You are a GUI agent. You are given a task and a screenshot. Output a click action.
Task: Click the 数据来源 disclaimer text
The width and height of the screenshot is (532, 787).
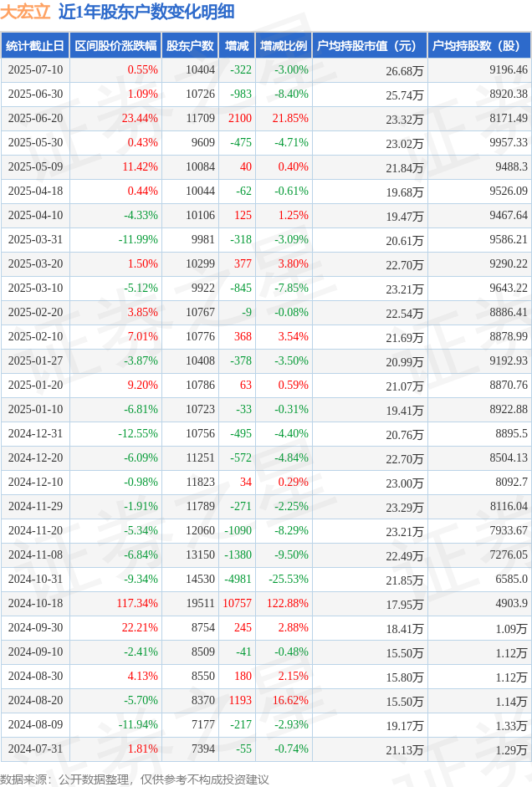135,779
